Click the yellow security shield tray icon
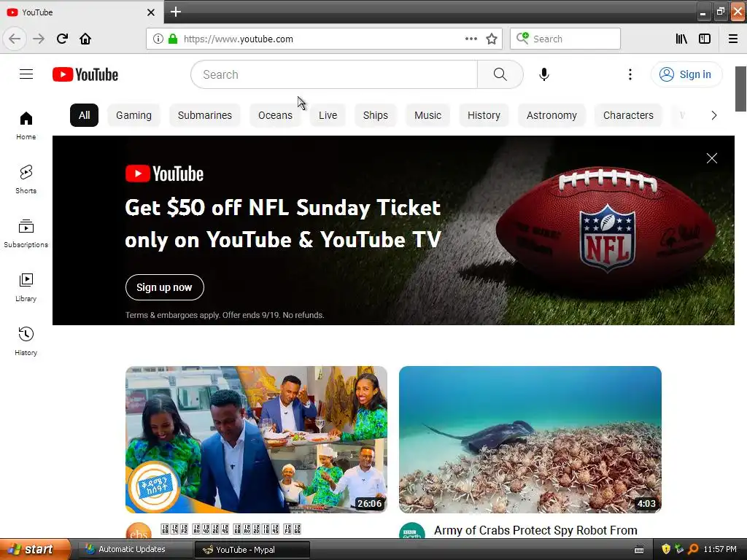The image size is (747, 560). click(x=666, y=549)
